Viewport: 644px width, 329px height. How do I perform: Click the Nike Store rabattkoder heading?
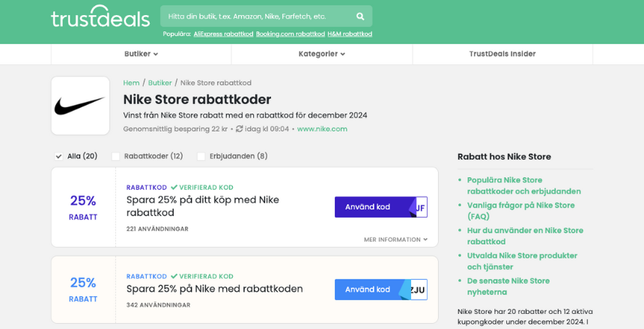[197, 99]
